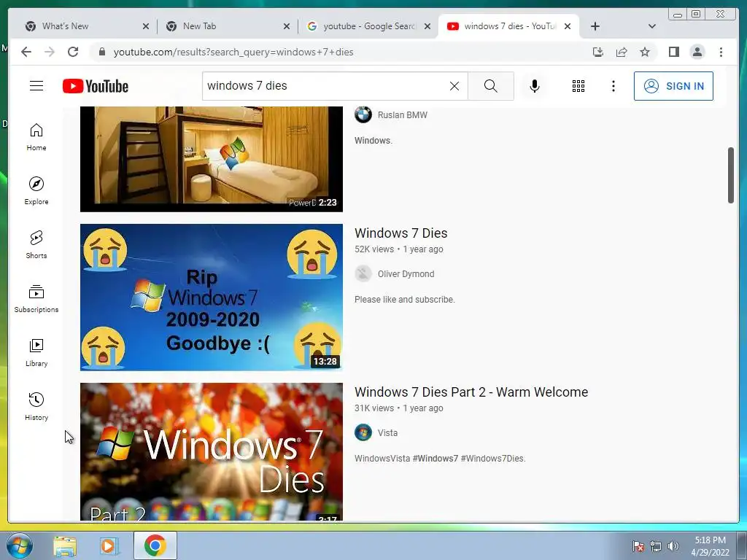Visit the Vista channel link

pos(388,433)
